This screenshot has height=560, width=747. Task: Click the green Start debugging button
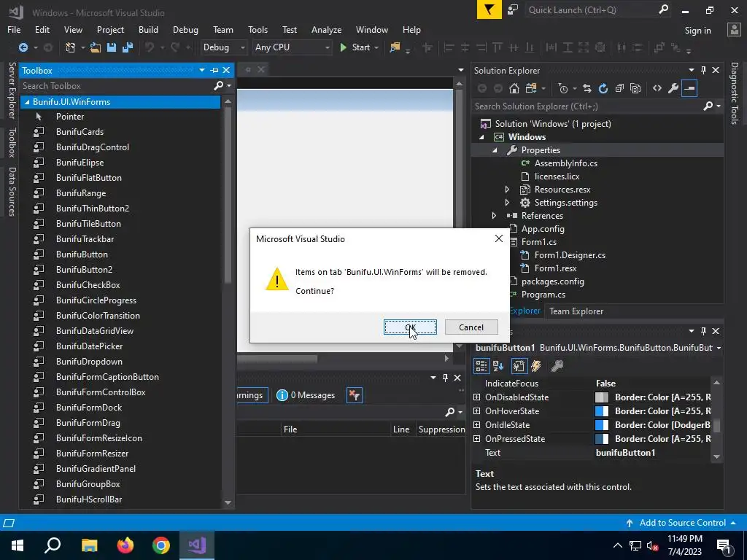pyautogui.click(x=355, y=47)
